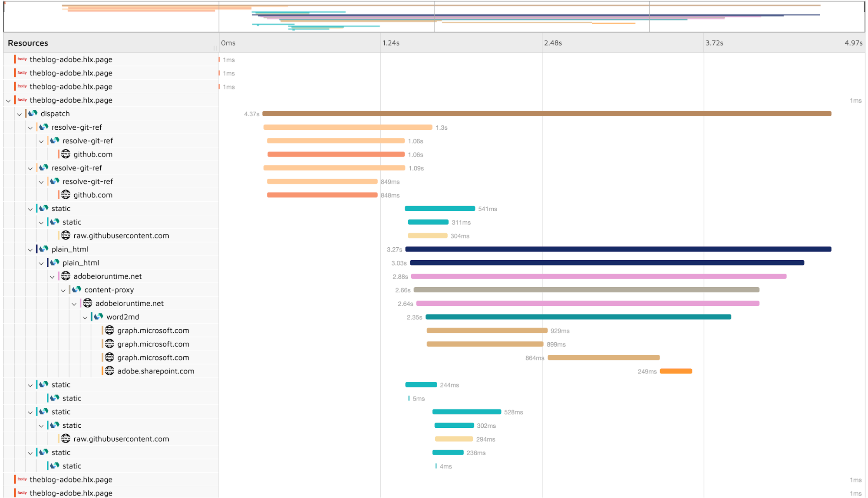Click icon of static 541ms row
868x498 pixels.
[43, 208]
